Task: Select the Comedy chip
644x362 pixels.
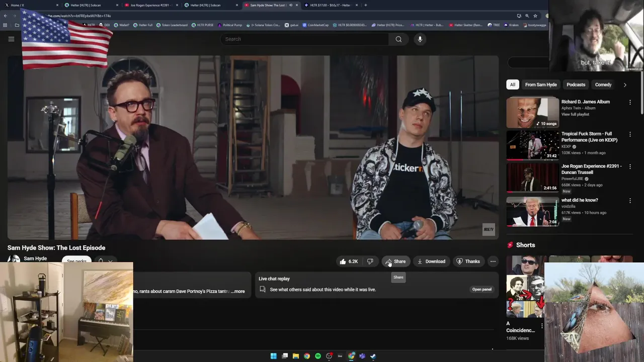Action: (603, 84)
